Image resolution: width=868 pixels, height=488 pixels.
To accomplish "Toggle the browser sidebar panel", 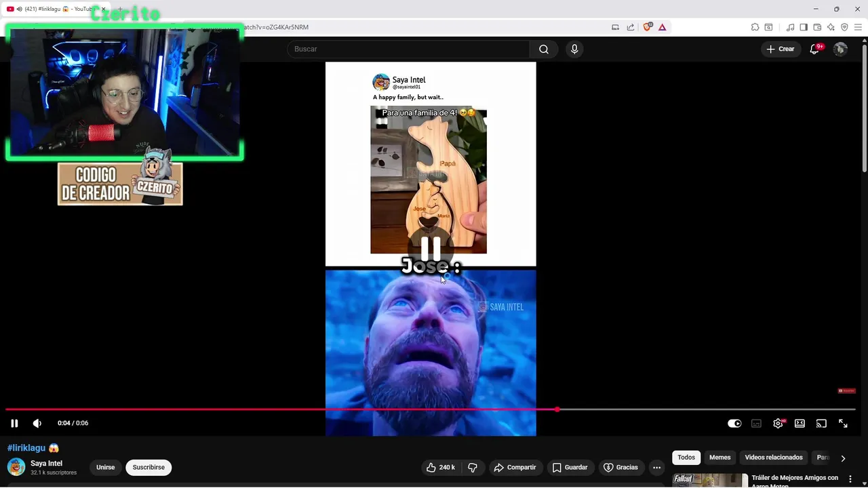I will pyautogui.click(x=804, y=27).
